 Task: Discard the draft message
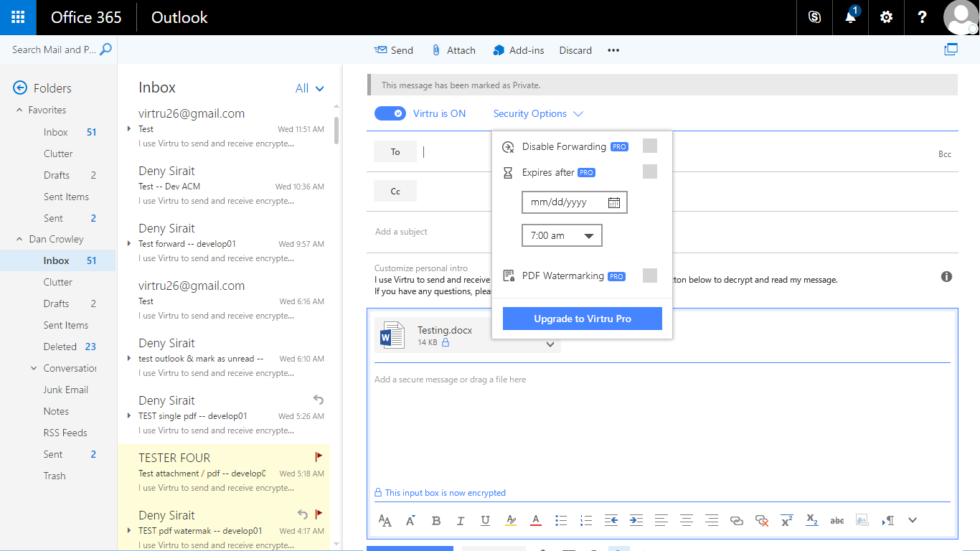pos(575,50)
